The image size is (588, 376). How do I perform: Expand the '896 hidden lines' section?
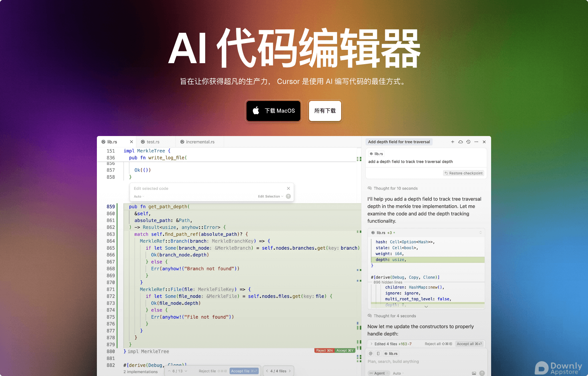[x=388, y=282]
